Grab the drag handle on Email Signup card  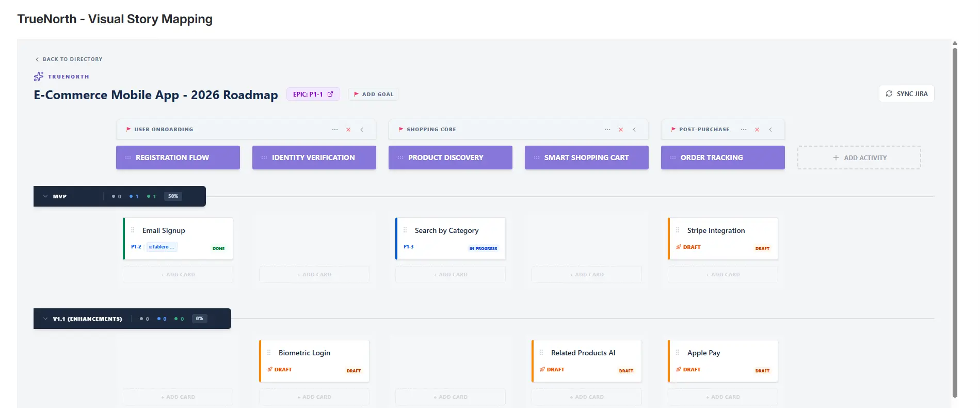tap(133, 230)
